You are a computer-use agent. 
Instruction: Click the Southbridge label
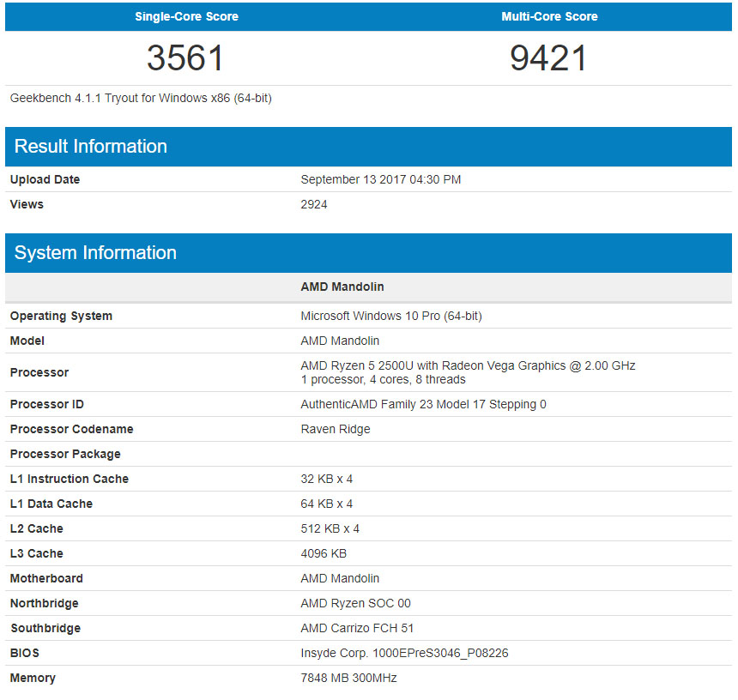coord(45,629)
